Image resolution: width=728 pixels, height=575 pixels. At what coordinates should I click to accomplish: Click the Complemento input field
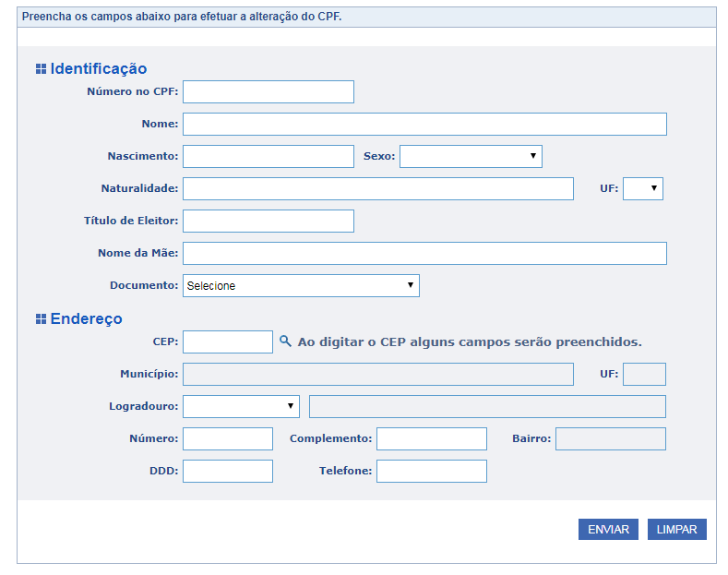(x=431, y=438)
